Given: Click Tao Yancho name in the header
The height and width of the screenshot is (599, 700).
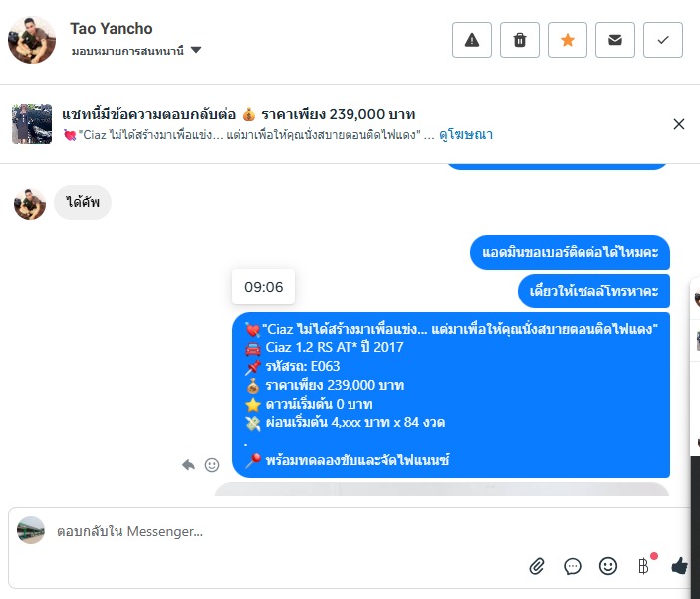Looking at the screenshot, I should (x=112, y=29).
